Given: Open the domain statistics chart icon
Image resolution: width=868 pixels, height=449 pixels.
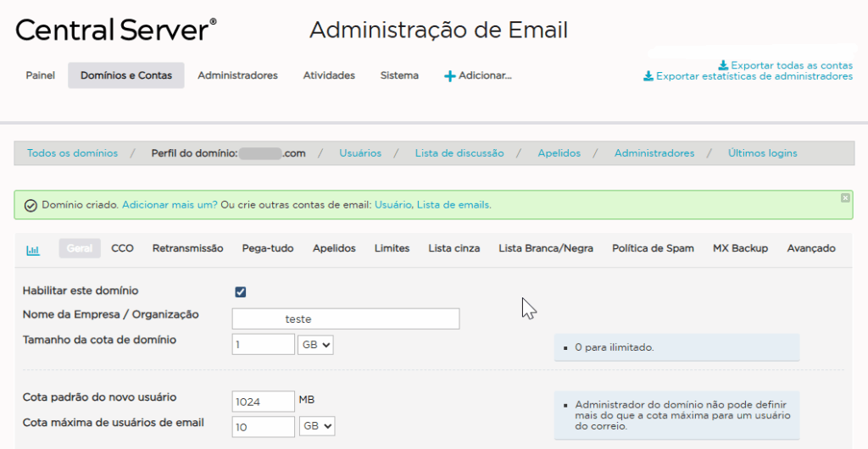Looking at the screenshot, I should pyautogui.click(x=33, y=249).
